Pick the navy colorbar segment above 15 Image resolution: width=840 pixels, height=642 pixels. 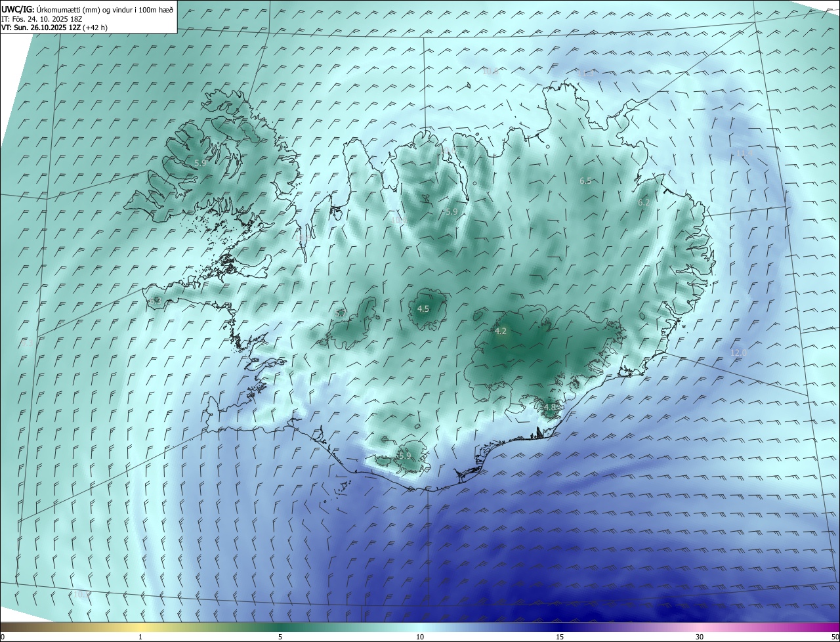coord(560,627)
